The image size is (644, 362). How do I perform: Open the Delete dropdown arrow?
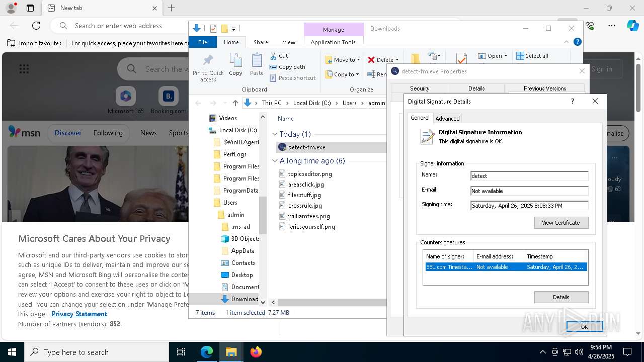click(397, 60)
